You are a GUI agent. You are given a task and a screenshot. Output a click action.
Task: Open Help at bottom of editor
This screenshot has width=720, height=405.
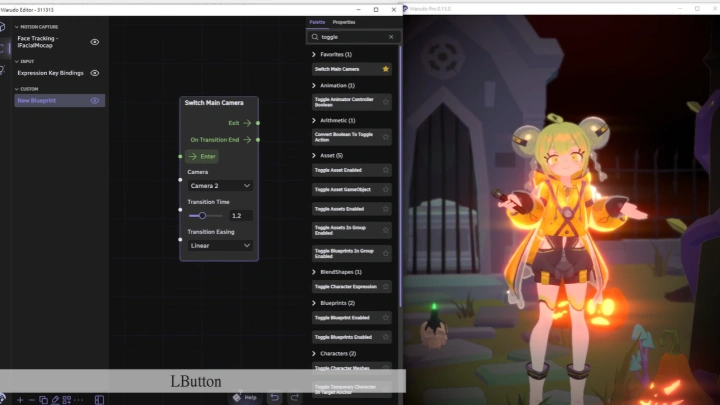pyautogui.click(x=245, y=397)
